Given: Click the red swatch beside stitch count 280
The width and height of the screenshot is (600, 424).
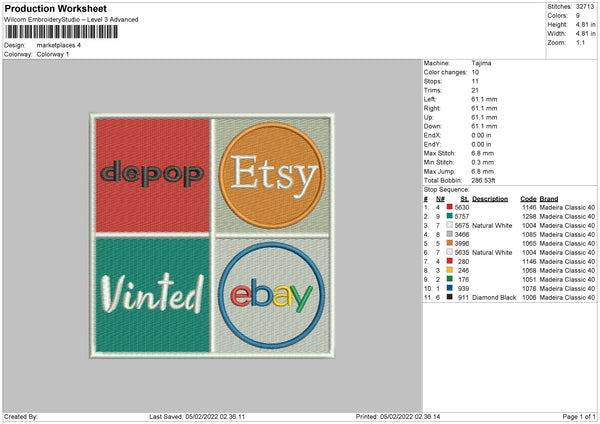Looking at the screenshot, I should point(449,261).
